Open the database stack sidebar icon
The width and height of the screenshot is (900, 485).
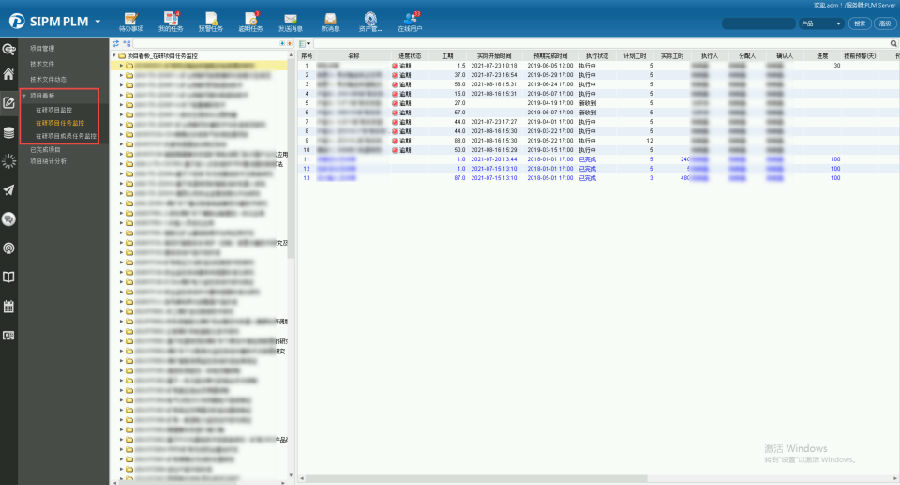[x=9, y=133]
